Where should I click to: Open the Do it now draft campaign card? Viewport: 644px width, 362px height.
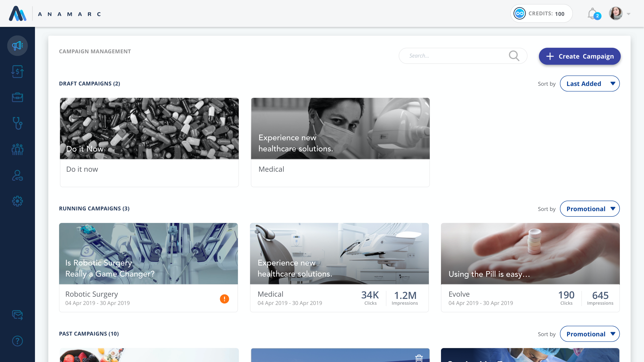tap(149, 142)
